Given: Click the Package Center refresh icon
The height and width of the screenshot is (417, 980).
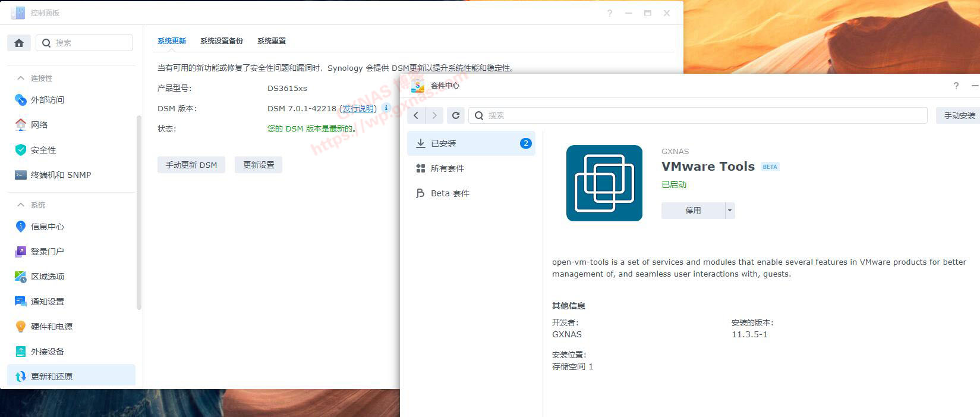Looking at the screenshot, I should (456, 115).
